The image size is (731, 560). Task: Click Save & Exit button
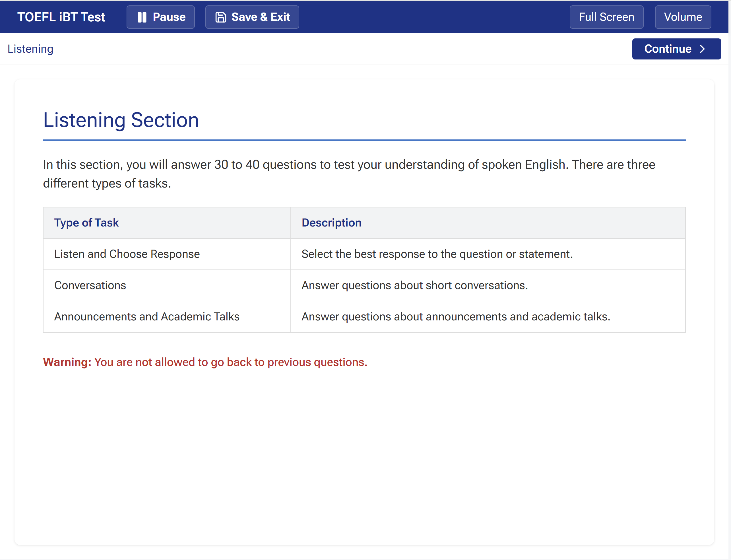pyautogui.click(x=252, y=17)
